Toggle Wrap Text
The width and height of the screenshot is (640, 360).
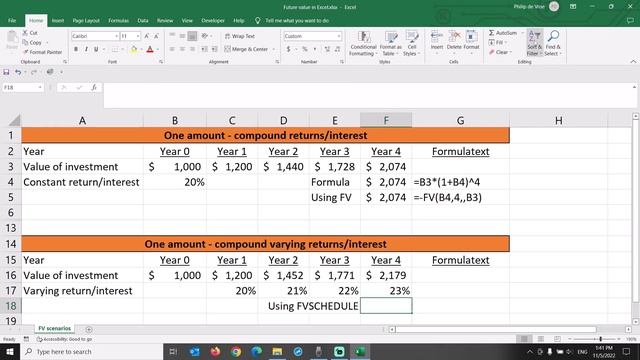point(240,36)
